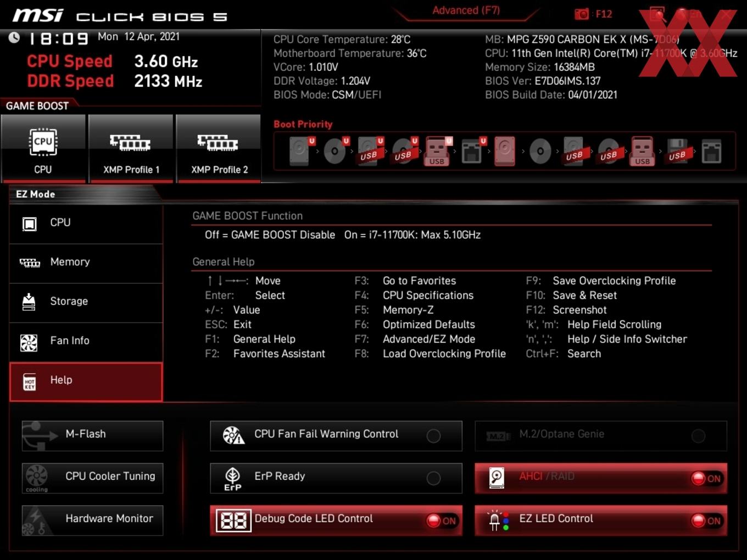Toggle the M.2/Optane Genie switch

698,436
